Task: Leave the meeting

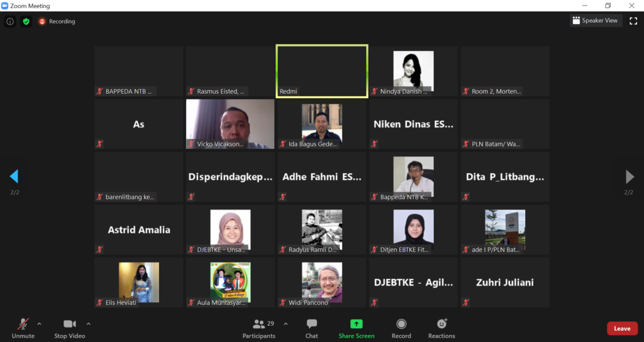Action: click(x=621, y=328)
